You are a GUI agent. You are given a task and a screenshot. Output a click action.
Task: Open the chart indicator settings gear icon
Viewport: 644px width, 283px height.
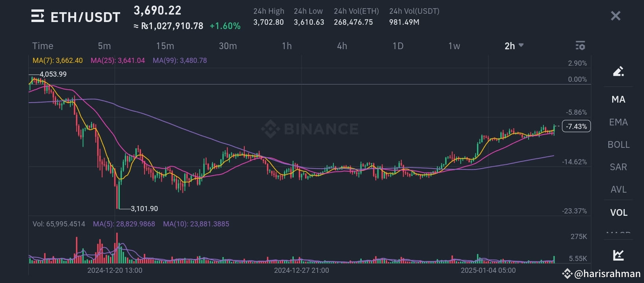(x=580, y=45)
